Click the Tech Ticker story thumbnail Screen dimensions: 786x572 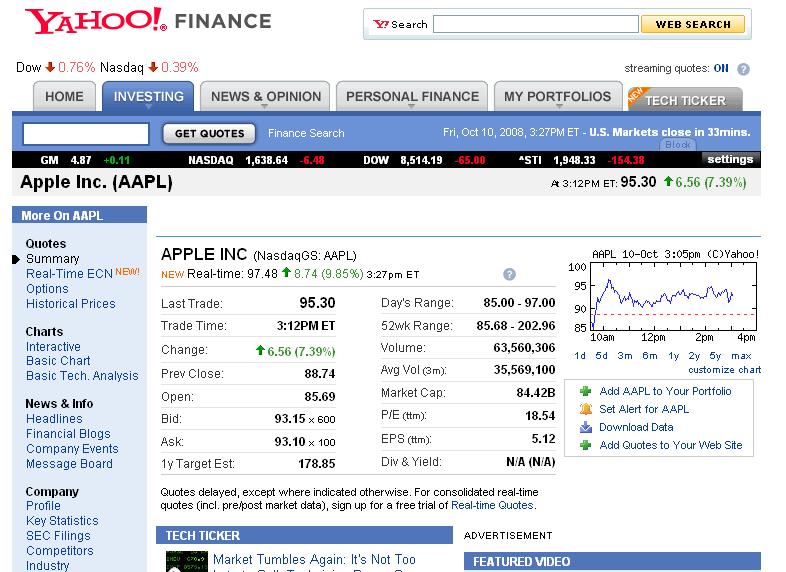186,561
